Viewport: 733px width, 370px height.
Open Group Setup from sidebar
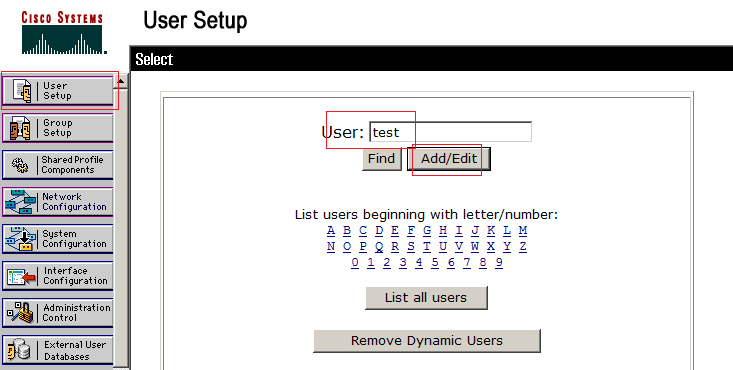[57, 128]
